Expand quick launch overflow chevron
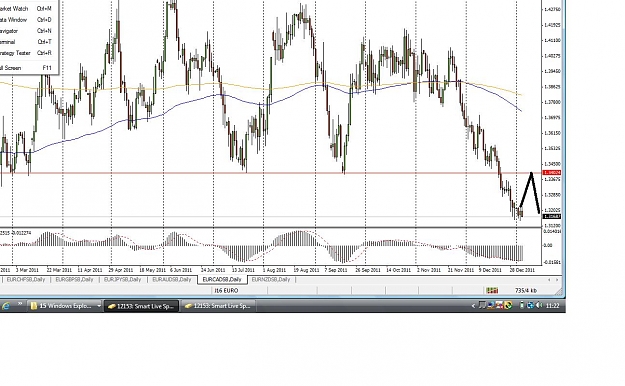 [x=20, y=304]
